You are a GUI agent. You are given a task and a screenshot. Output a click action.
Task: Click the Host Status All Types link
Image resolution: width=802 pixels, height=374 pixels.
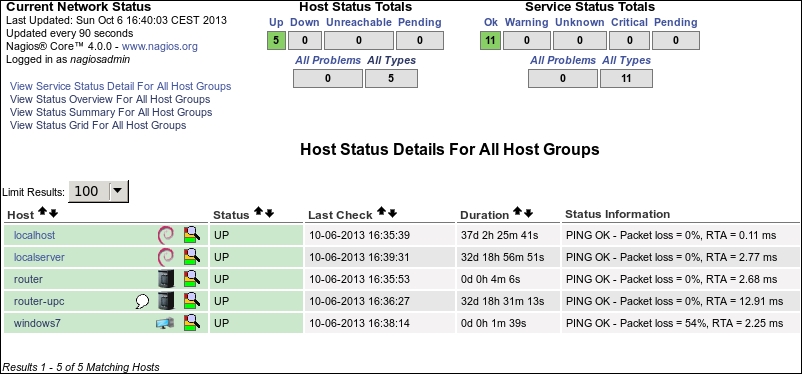(392, 60)
